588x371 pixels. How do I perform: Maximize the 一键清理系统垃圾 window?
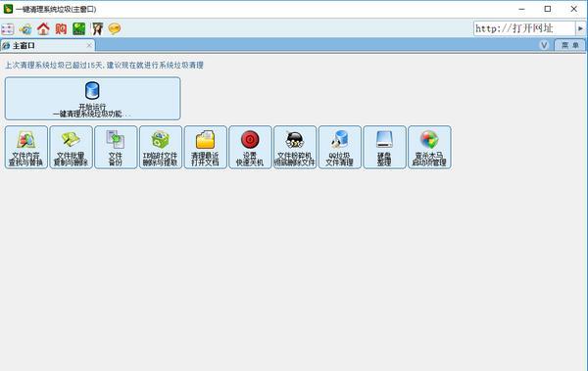pyautogui.click(x=548, y=9)
